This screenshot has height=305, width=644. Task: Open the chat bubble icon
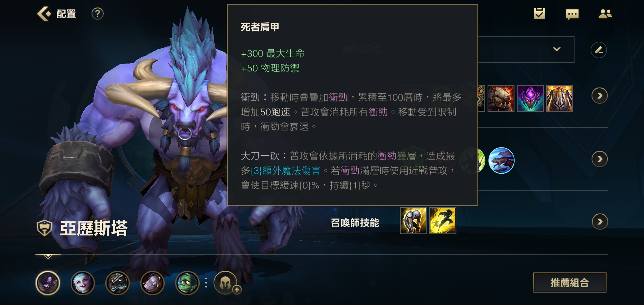572,14
